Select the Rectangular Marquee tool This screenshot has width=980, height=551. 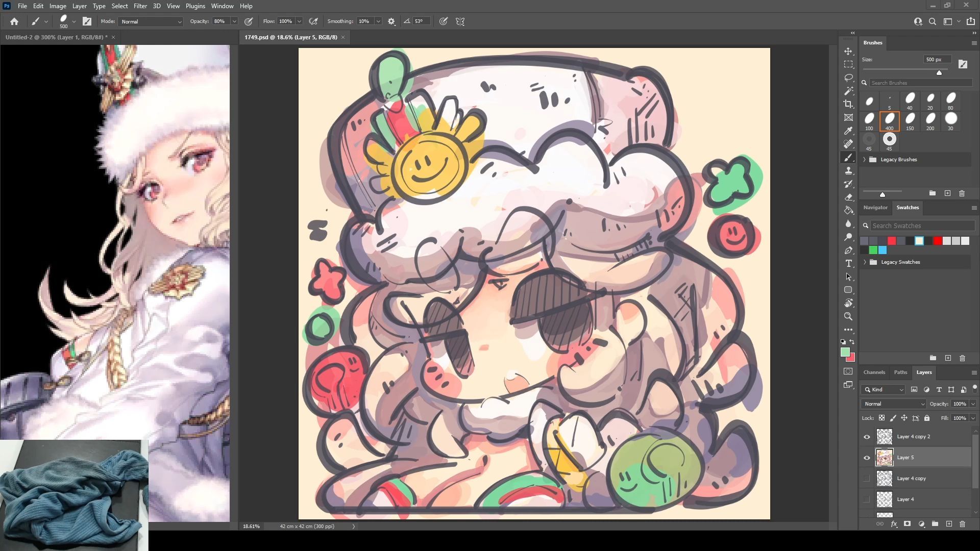point(848,65)
